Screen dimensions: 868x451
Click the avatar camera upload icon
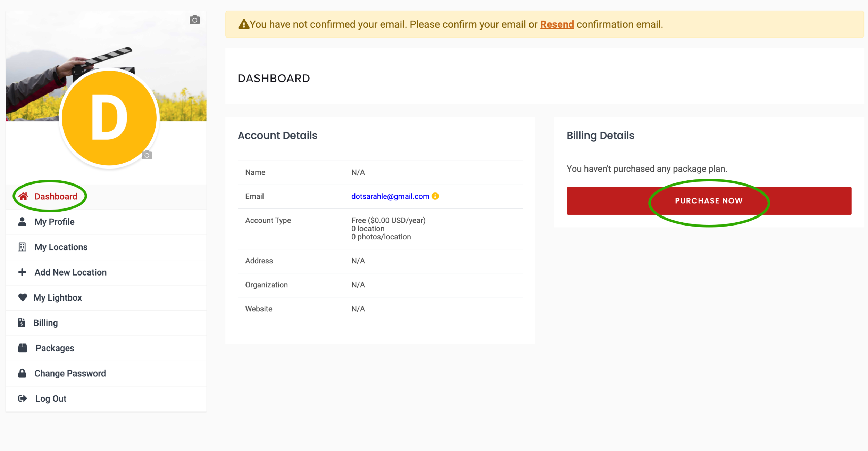point(147,155)
